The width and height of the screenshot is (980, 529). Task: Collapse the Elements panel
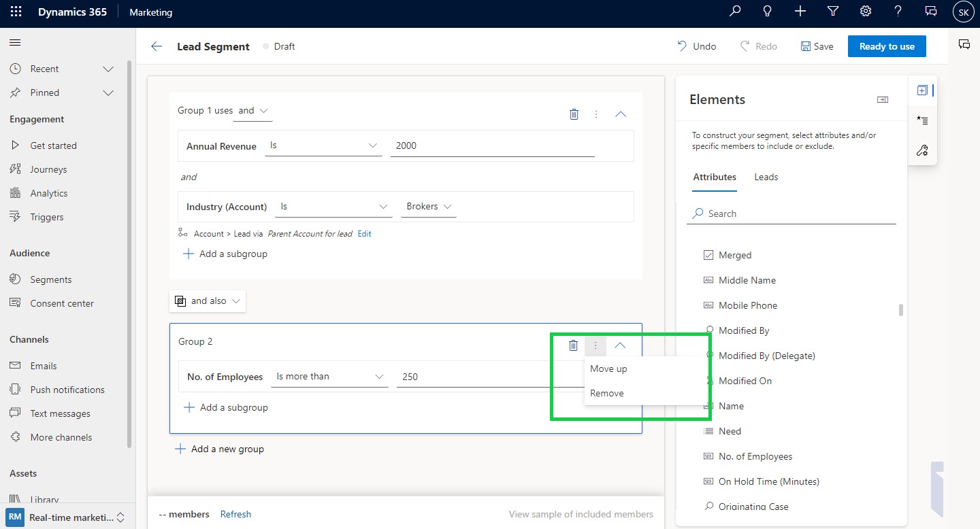tap(883, 100)
